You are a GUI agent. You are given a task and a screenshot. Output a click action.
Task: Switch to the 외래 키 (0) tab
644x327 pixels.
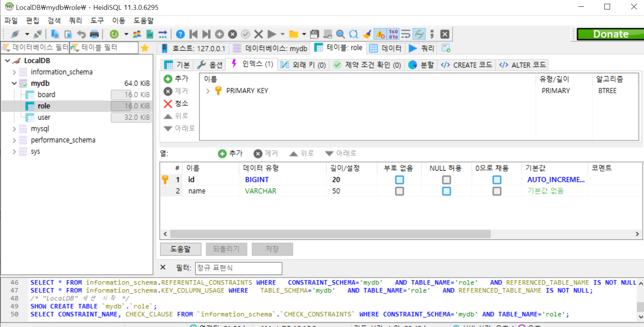pyautogui.click(x=303, y=65)
